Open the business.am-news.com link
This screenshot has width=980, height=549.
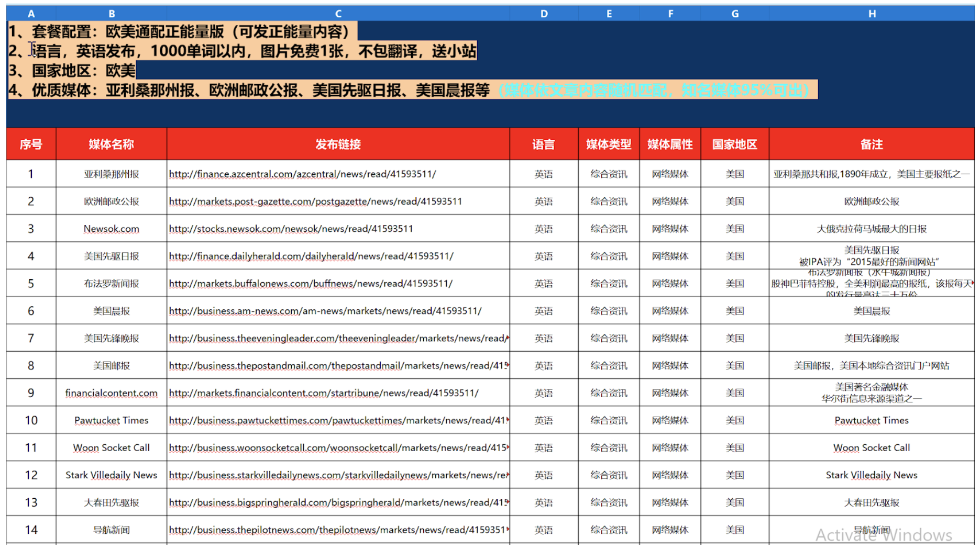click(325, 311)
